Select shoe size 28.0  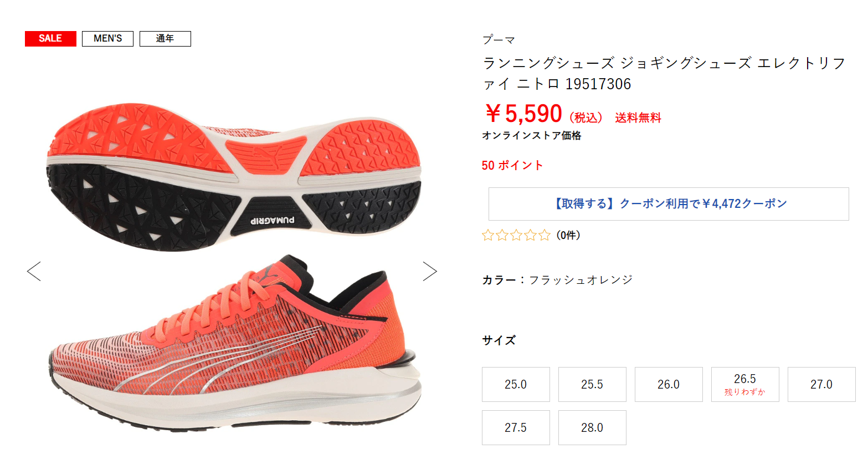[592, 427]
